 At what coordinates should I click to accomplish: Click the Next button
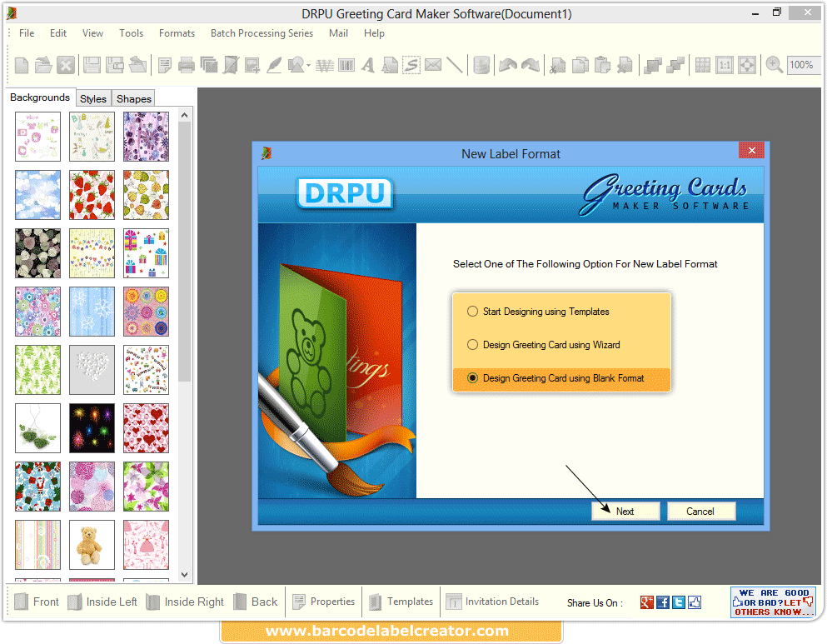pos(625,511)
